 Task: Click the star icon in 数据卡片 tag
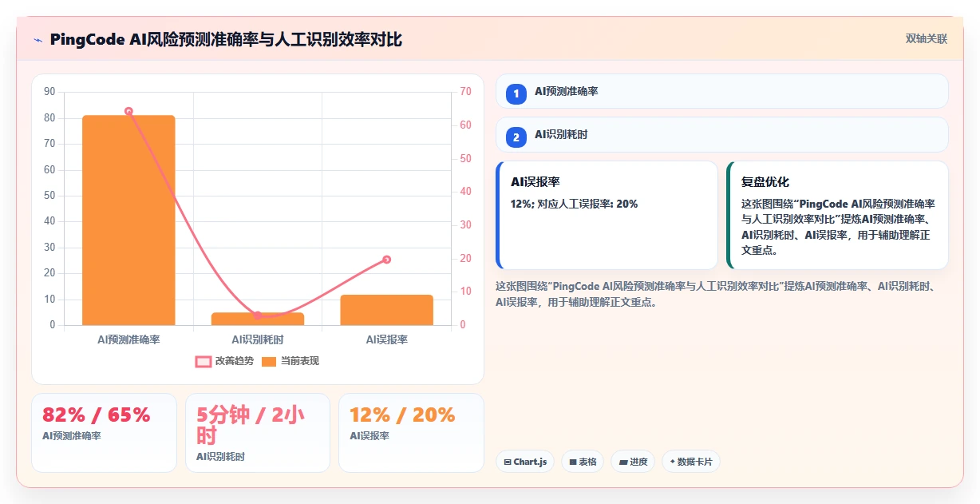click(673, 462)
